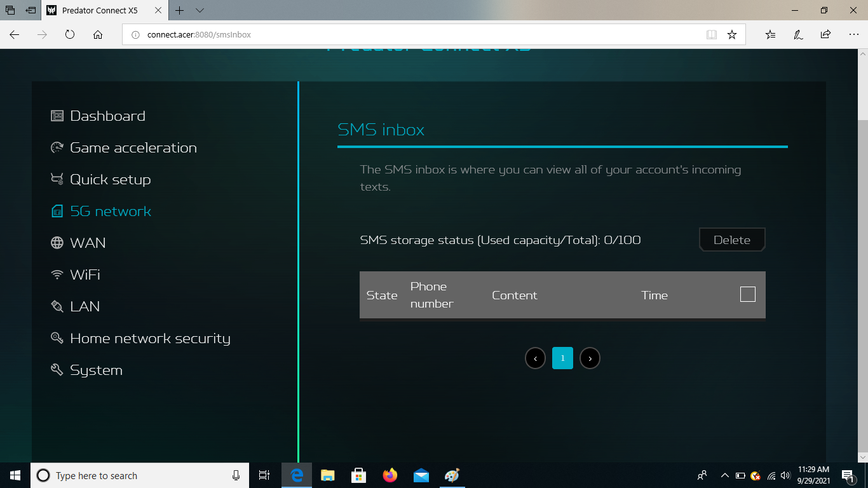This screenshot has width=868, height=488.
Task: Click the WAN globe icon
Action: [57, 243]
